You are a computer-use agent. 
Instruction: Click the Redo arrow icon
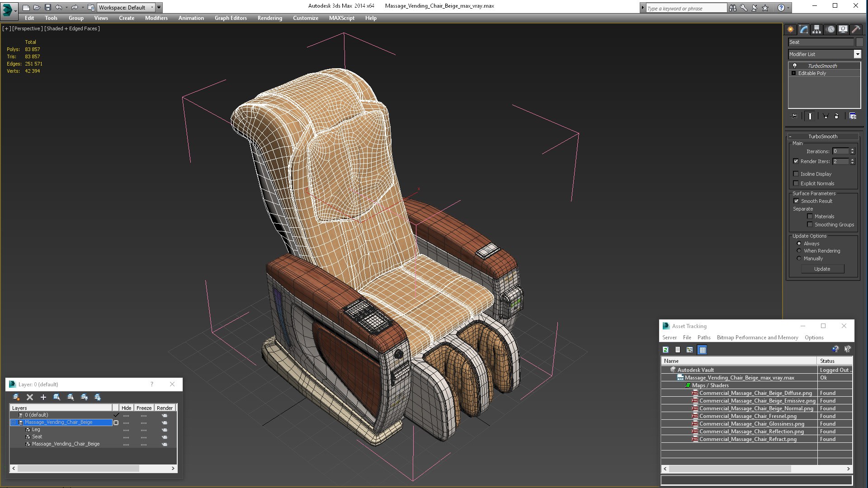(75, 7)
